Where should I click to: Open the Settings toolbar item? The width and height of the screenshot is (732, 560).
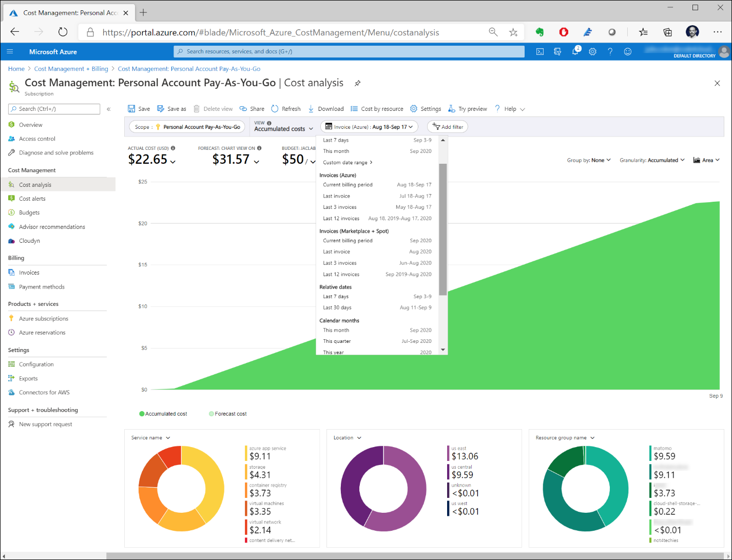click(426, 109)
